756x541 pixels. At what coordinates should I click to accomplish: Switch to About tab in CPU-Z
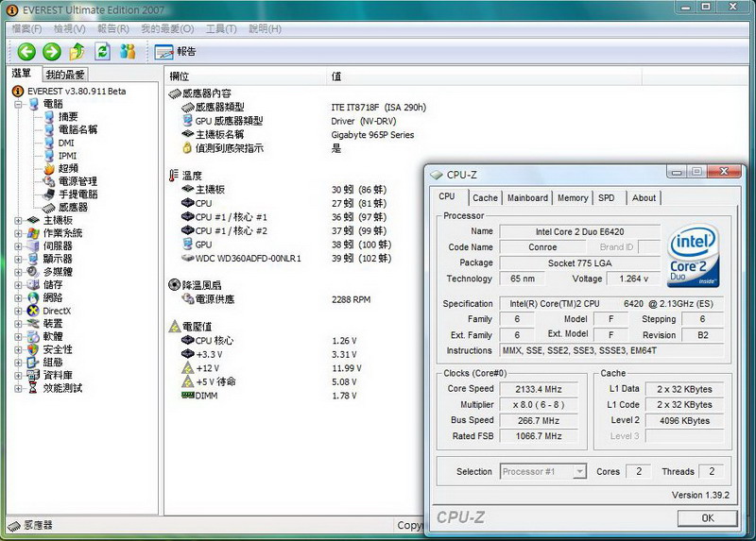click(x=644, y=198)
